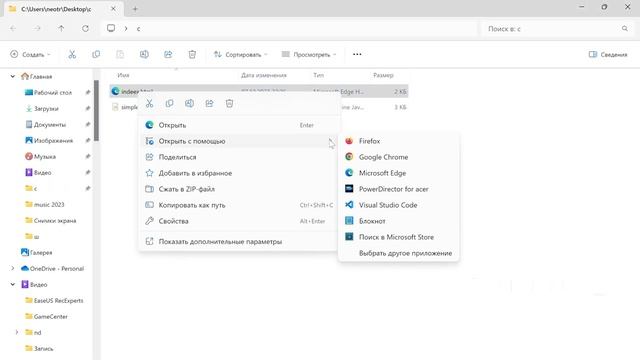Open Изображения in sidebar

[49, 140]
